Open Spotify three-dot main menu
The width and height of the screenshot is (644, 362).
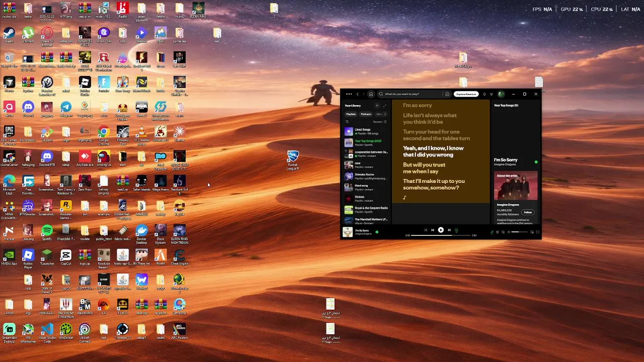tap(349, 94)
